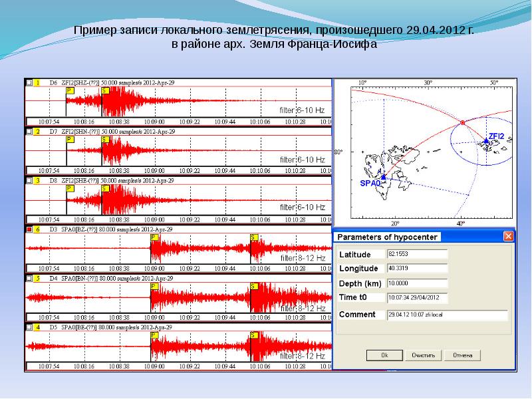The width and height of the screenshot is (532, 399).
Task: Click the Отмена button
Action: coord(462,355)
